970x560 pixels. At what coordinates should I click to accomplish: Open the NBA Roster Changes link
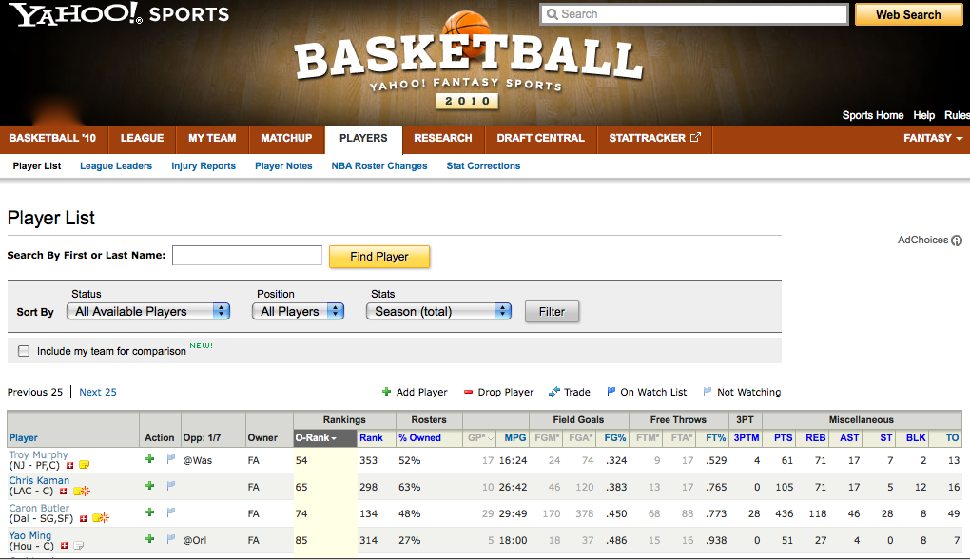click(379, 165)
